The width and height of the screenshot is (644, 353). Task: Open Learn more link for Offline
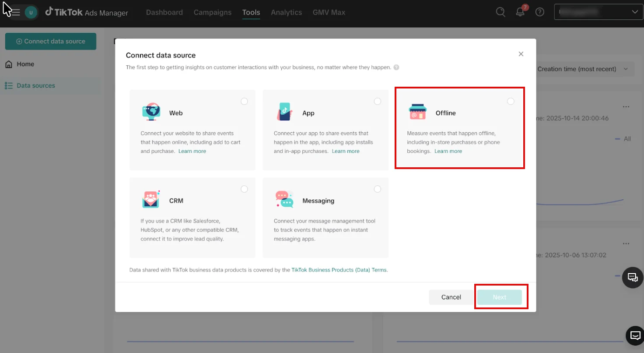(448, 151)
